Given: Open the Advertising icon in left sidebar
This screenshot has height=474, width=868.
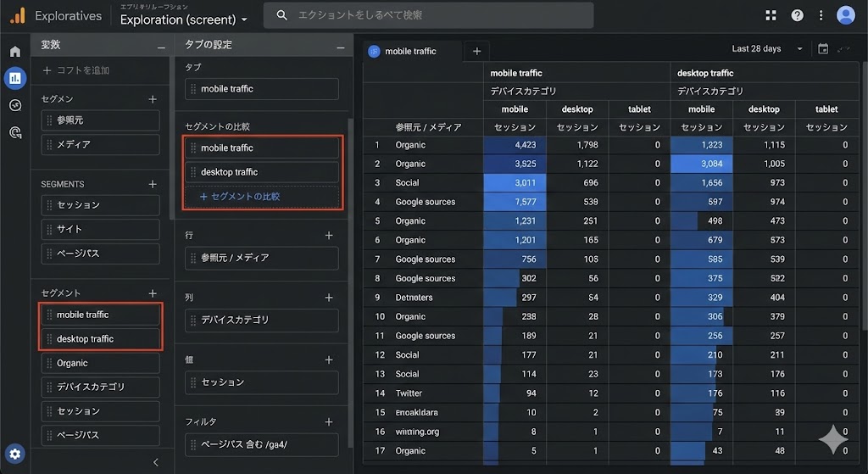Looking at the screenshot, I should tap(15, 132).
